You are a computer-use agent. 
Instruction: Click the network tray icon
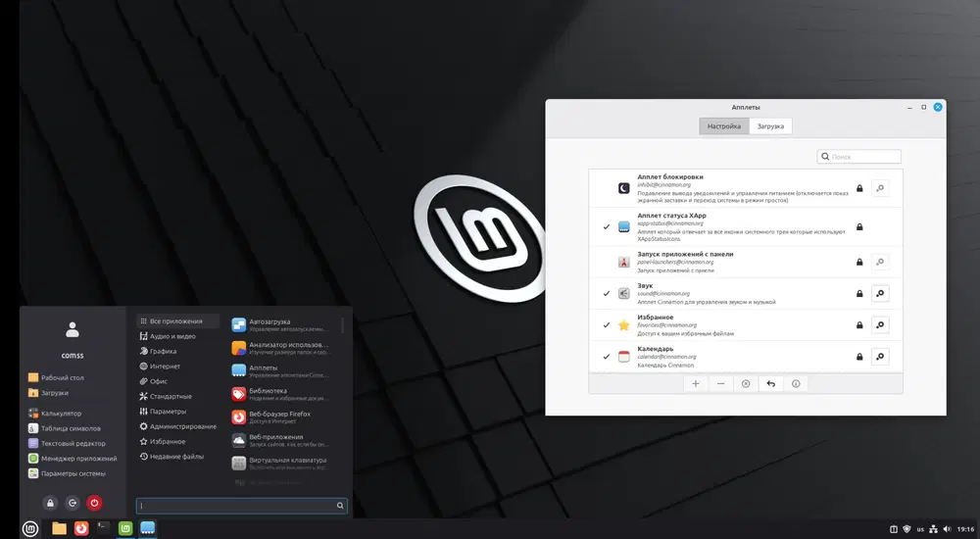933,529
